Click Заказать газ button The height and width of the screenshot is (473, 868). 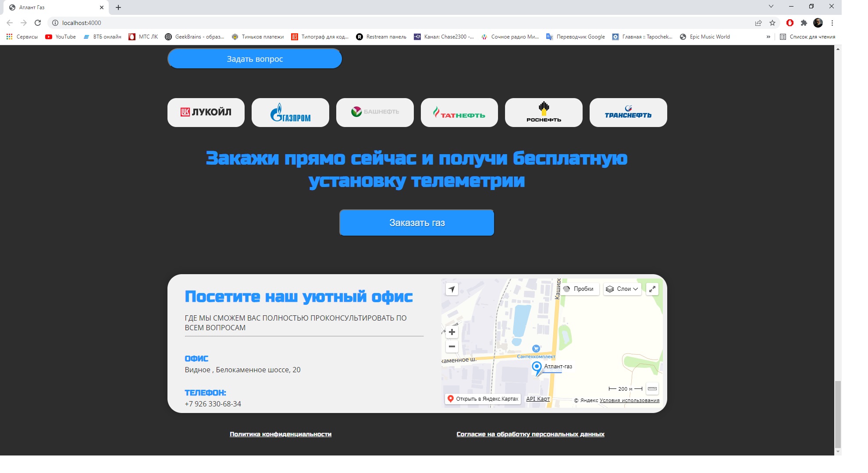coord(417,222)
